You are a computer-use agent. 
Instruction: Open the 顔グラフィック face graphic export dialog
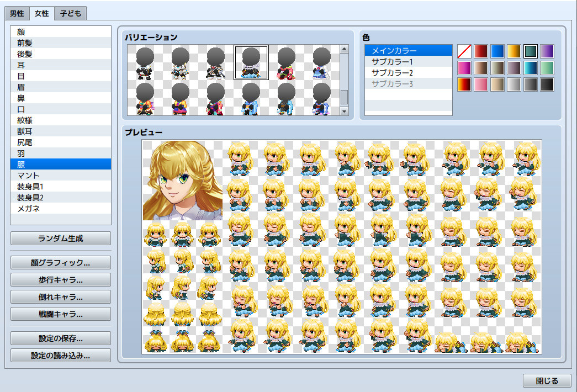60,263
